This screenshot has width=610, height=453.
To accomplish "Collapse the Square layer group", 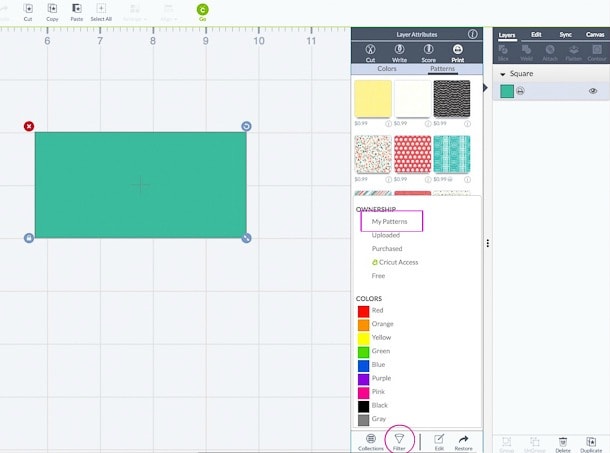I will click(503, 74).
